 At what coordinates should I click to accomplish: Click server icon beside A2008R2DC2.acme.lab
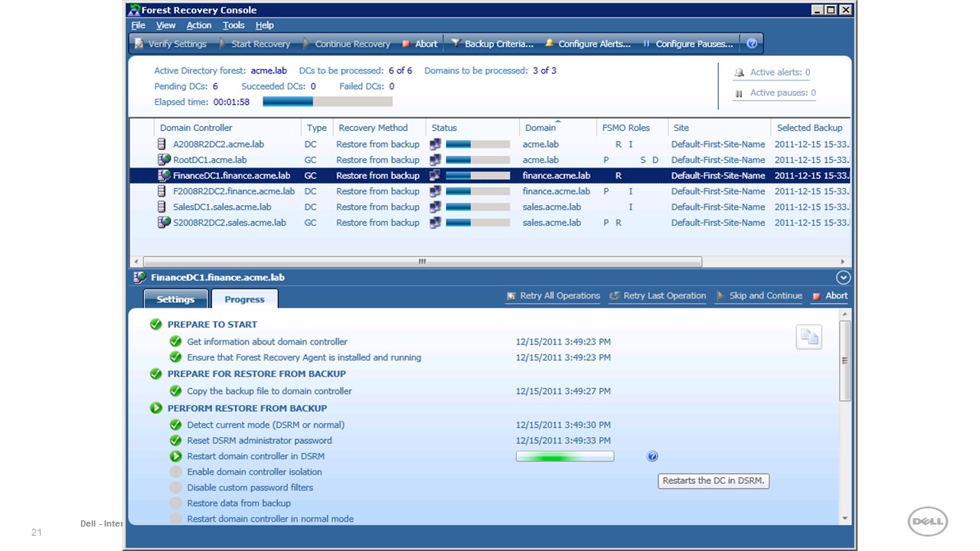coord(162,144)
